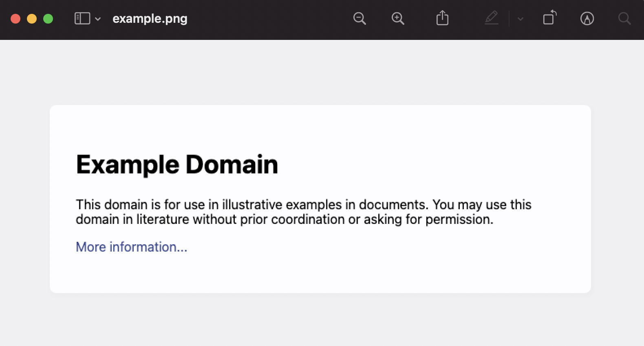Enter full screen with green button
This screenshot has width=644, height=346.
click(48, 19)
